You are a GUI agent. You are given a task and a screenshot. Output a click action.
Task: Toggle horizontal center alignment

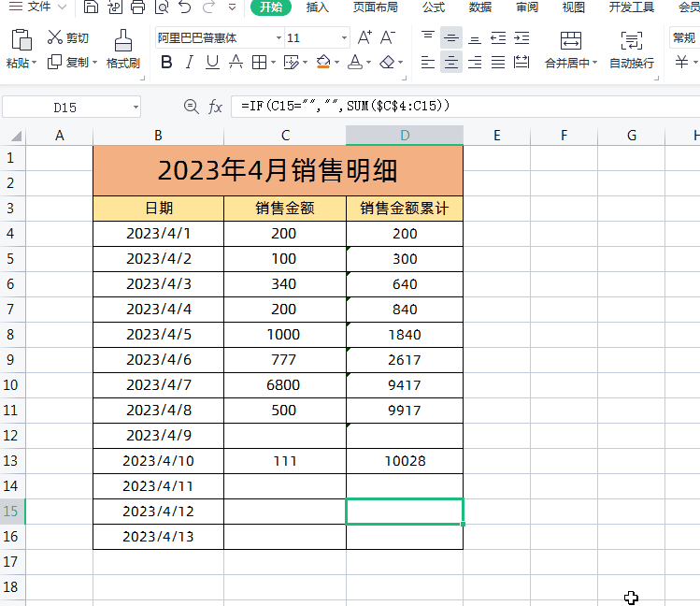click(x=450, y=62)
